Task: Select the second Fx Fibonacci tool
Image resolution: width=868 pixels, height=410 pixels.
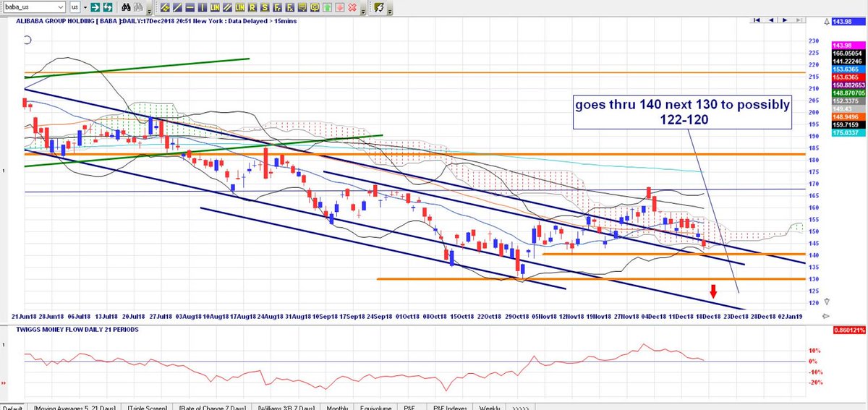Action: coord(290,7)
